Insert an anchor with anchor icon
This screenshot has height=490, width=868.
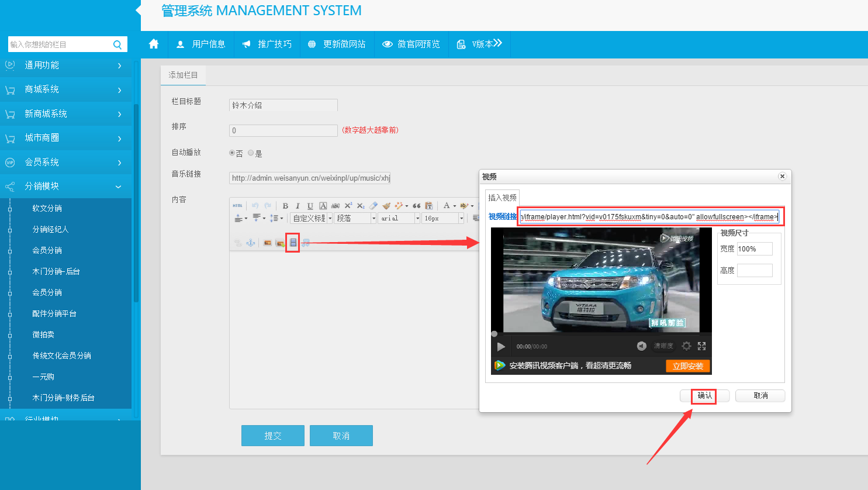pos(251,243)
